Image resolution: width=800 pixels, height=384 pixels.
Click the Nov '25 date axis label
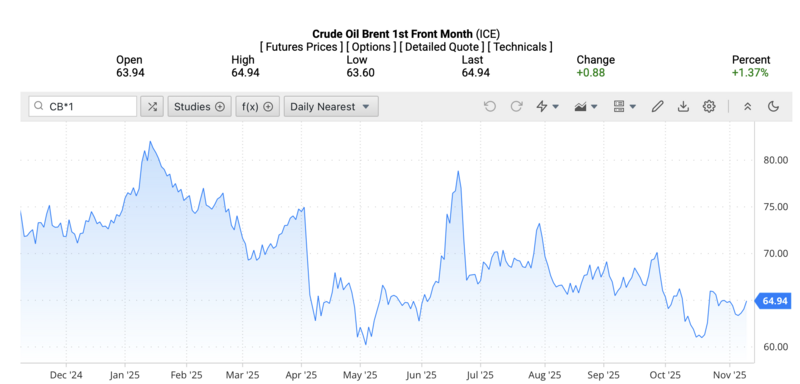tap(730, 375)
